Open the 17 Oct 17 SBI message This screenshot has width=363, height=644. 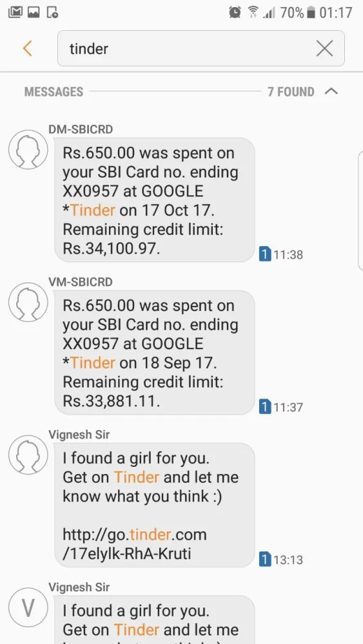tap(155, 200)
